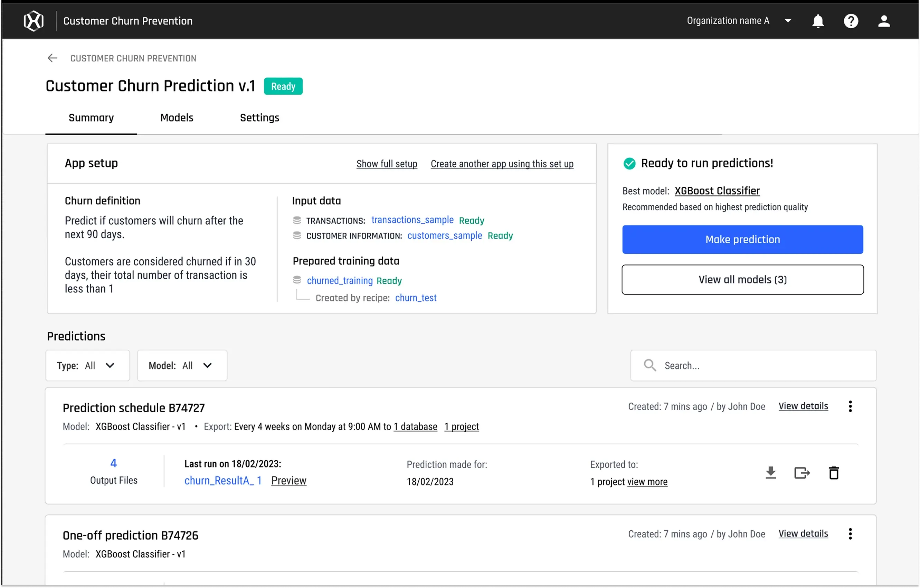Open the help question mark icon
The width and height of the screenshot is (920, 588).
pos(851,21)
